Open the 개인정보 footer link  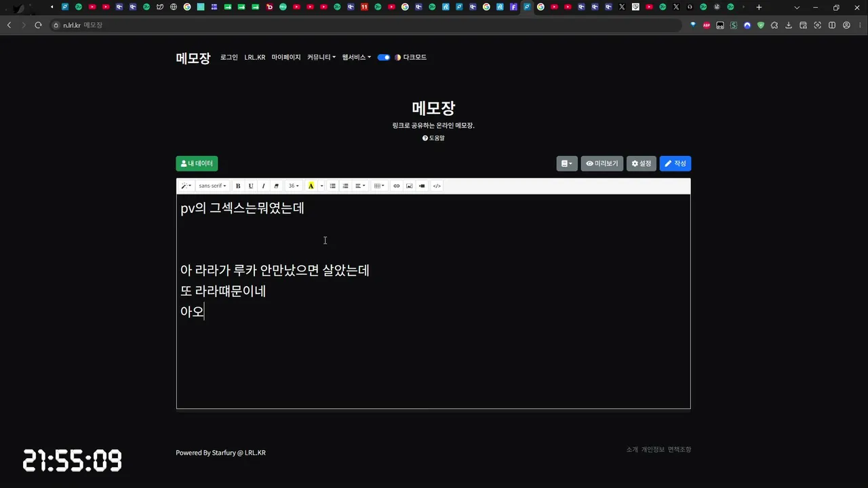(653, 449)
